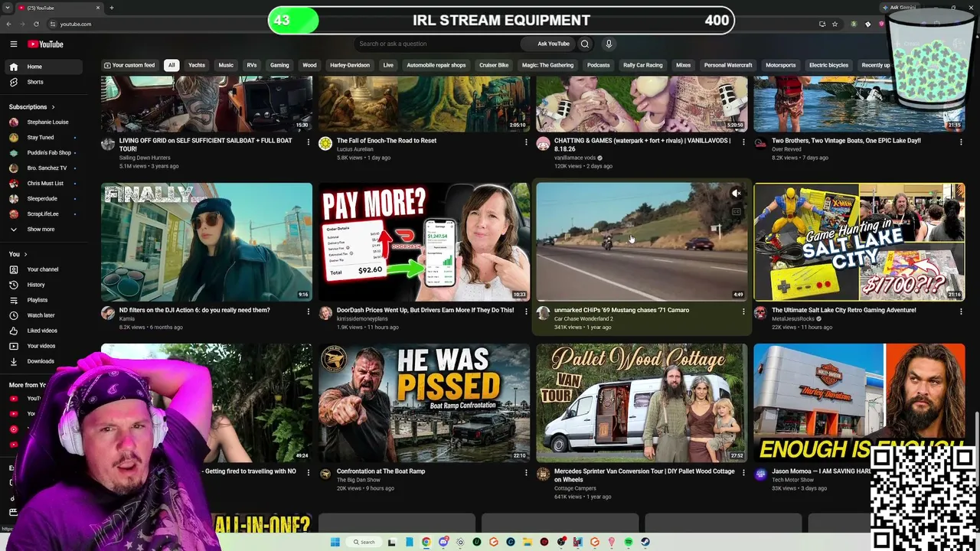Viewport: 980px width, 551px height.
Task: Open 'Two Brothers, Two Vintage Boats' video title
Action: (x=846, y=141)
